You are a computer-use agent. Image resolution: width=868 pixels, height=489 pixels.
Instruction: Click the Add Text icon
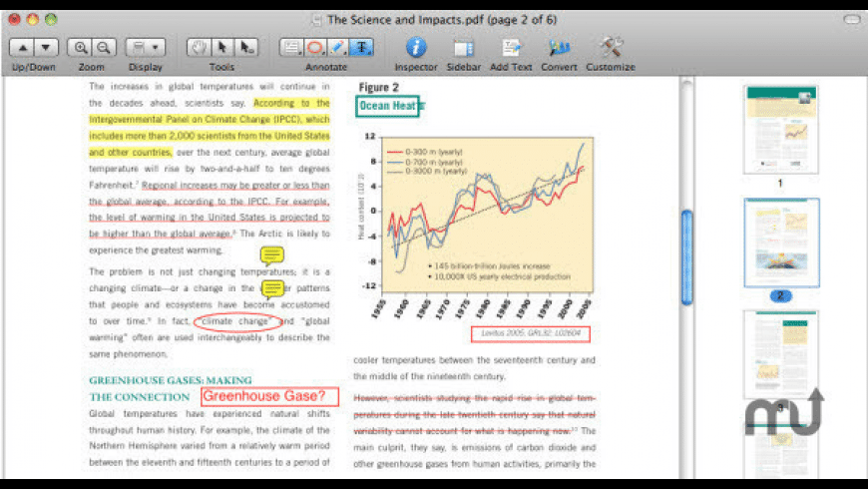[x=511, y=48]
